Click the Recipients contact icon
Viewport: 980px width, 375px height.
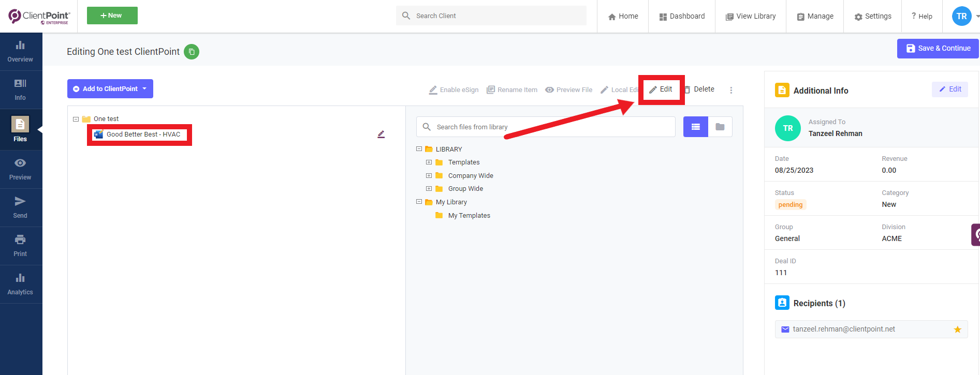pos(782,303)
